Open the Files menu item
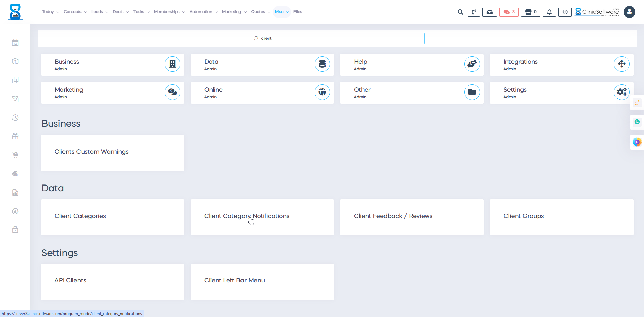Image resolution: width=644 pixels, height=317 pixels. (298, 12)
